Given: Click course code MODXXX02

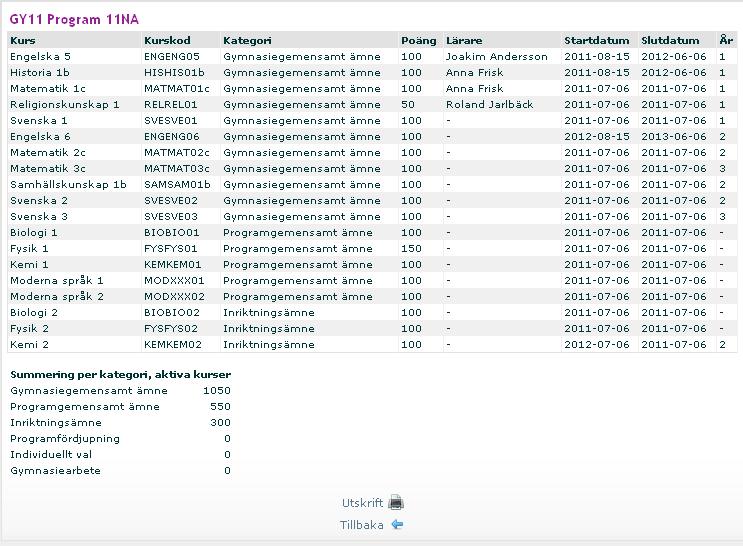Looking at the screenshot, I should pyautogui.click(x=174, y=297).
